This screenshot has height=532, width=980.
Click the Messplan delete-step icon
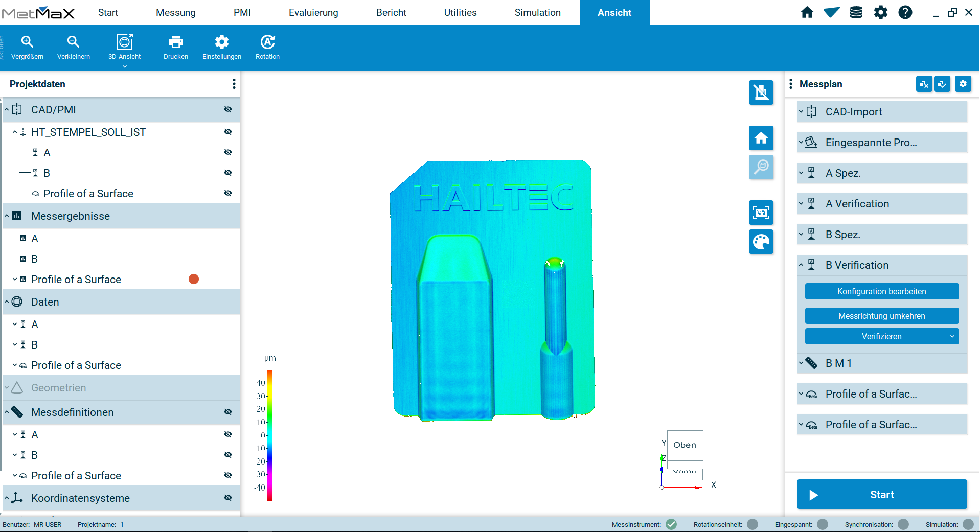pyautogui.click(x=924, y=84)
